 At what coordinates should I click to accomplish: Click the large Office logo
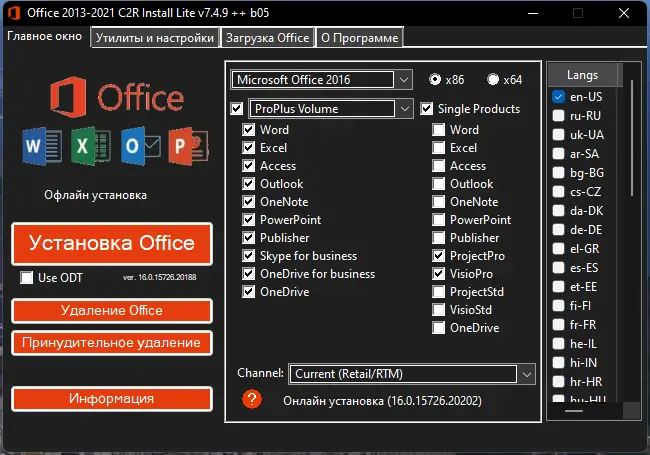coord(117,97)
